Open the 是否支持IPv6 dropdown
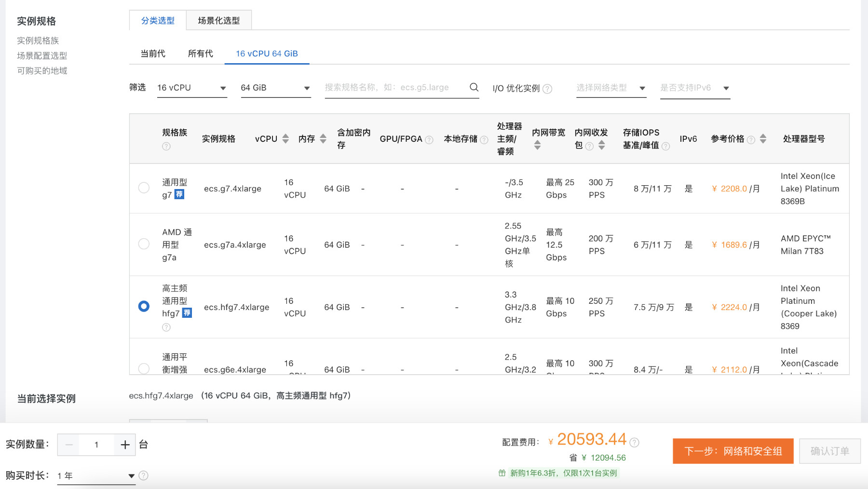 (x=695, y=88)
